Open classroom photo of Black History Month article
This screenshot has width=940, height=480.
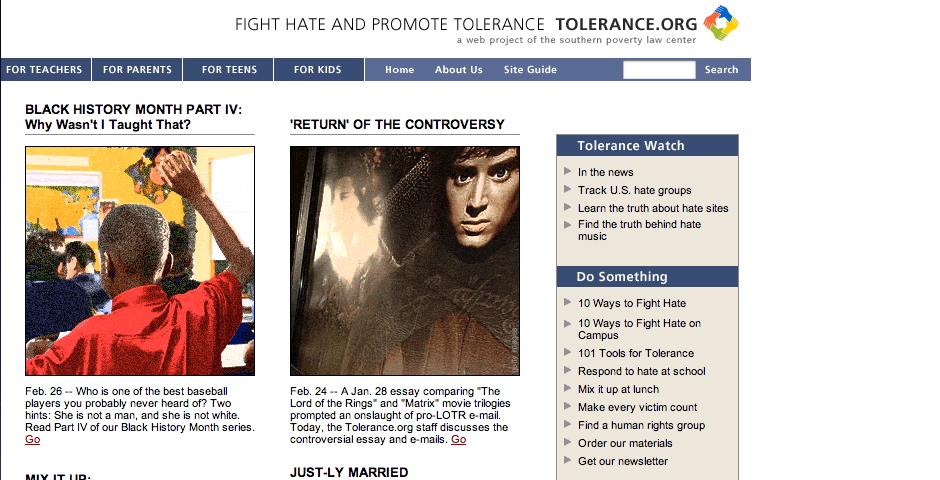click(x=140, y=261)
